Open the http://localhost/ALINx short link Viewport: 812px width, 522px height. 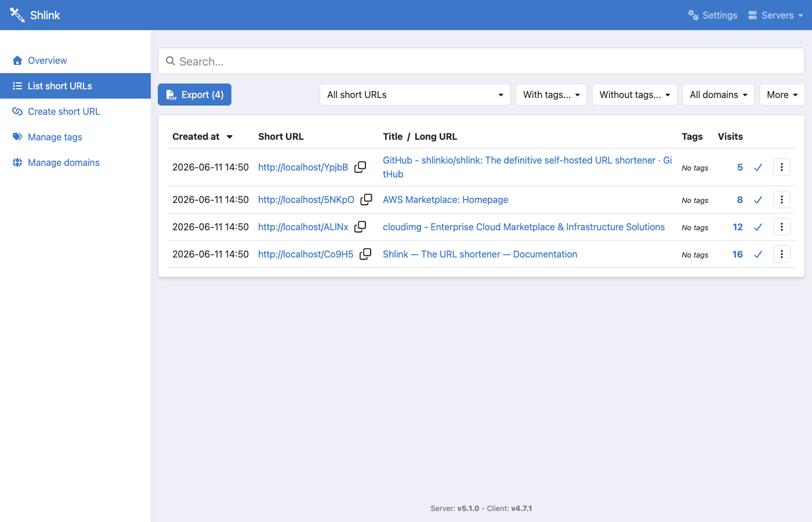click(303, 227)
